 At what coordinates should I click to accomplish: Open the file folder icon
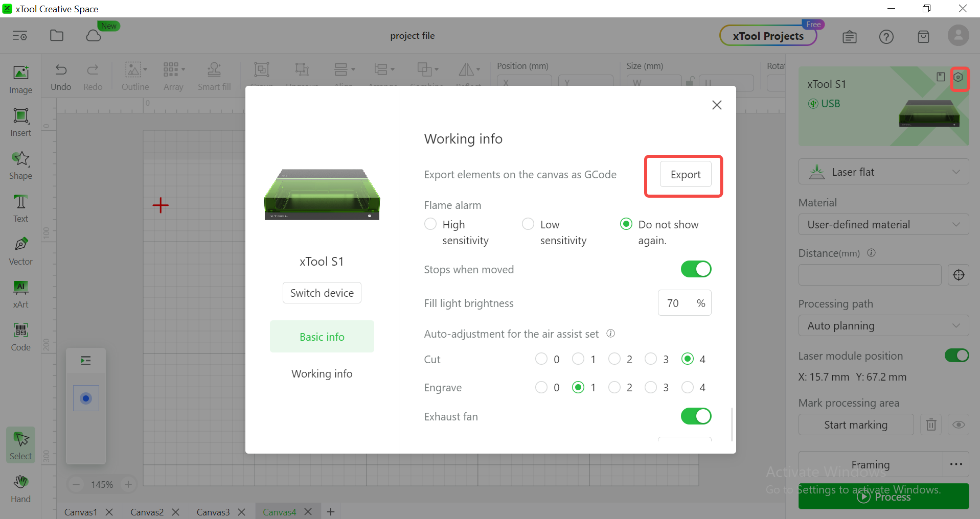(57, 36)
